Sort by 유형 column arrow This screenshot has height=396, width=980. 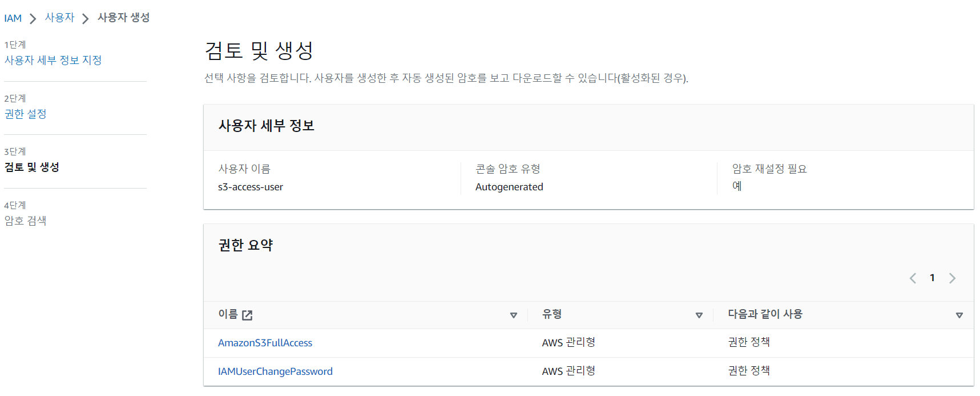tap(699, 315)
